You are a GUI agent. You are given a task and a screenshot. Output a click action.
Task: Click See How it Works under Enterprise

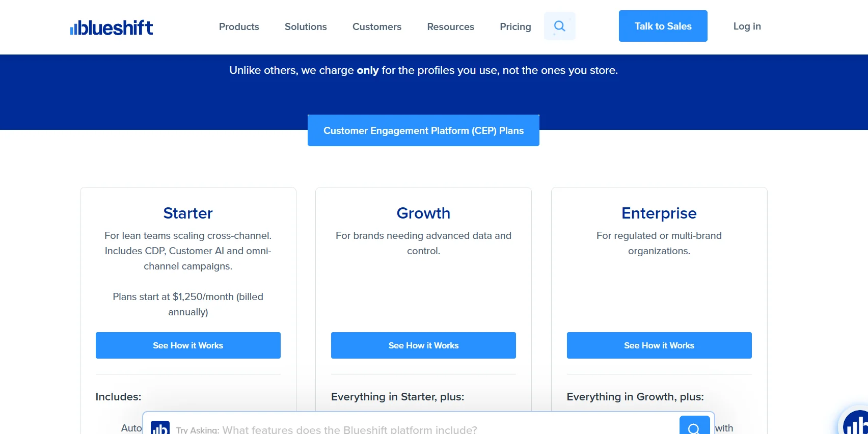[x=659, y=345]
